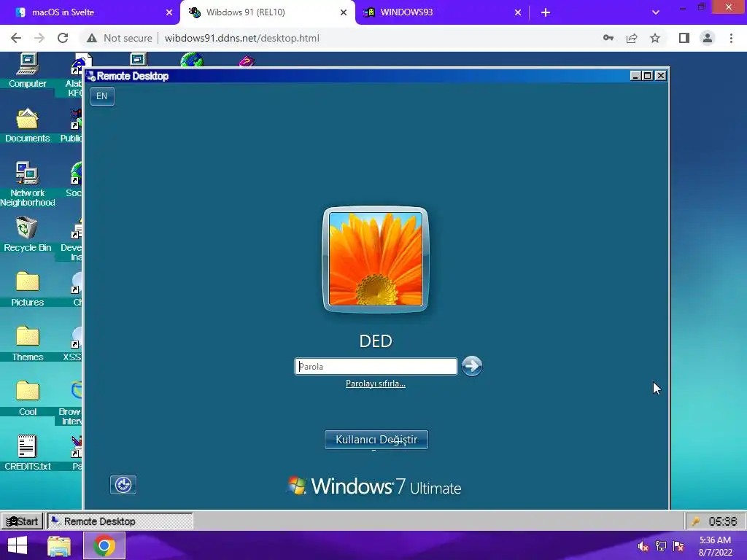Focus the Parola password field

[x=376, y=366]
